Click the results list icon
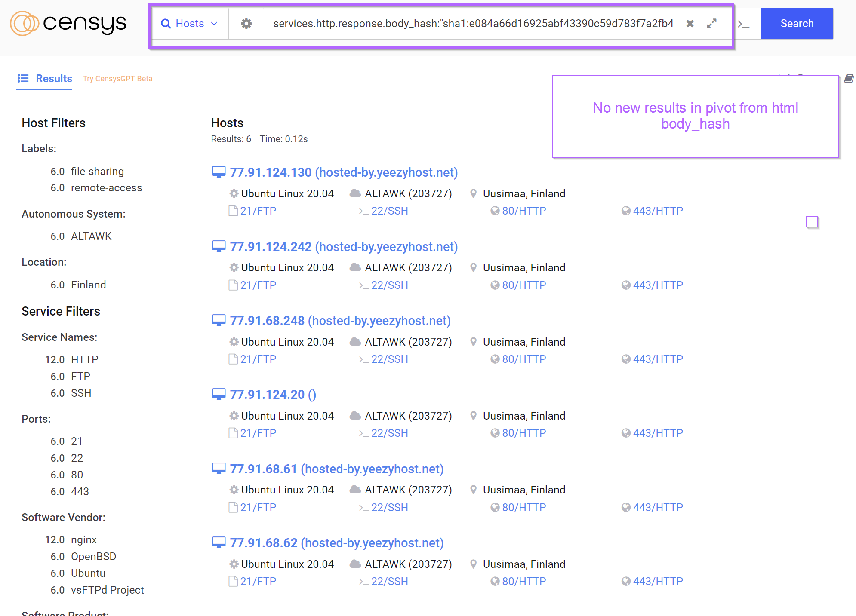This screenshot has width=856, height=616. 23,78
